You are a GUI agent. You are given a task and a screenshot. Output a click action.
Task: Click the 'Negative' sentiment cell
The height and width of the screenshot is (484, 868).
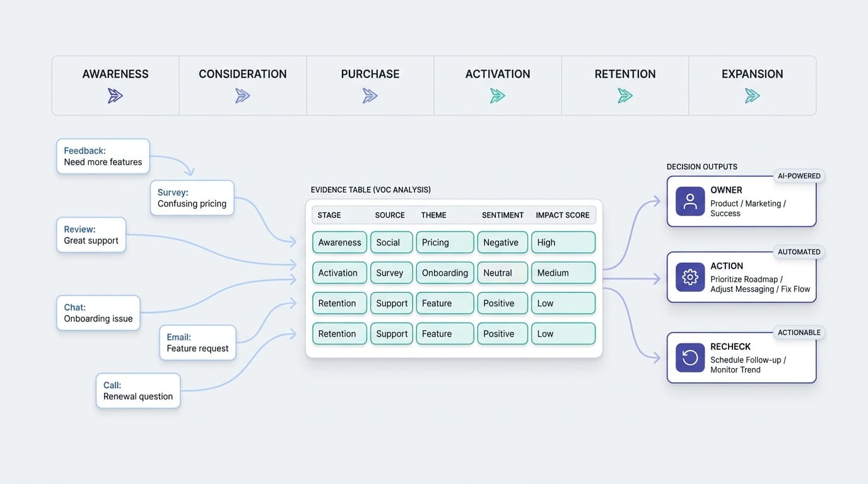pyautogui.click(x=503, y=243)
